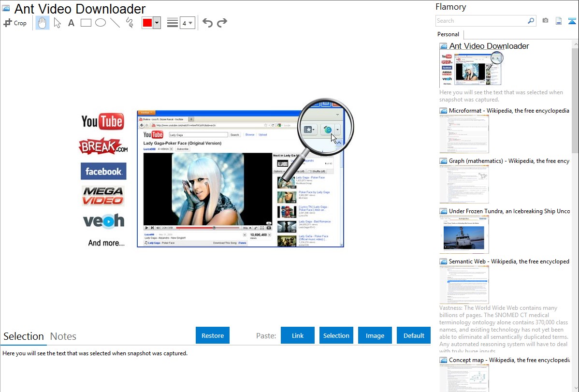The width and height of the screenshot is (579, 392).
Task: Click the Microformat - Wikipedia entry title
Action: click(x=509, y=111)
